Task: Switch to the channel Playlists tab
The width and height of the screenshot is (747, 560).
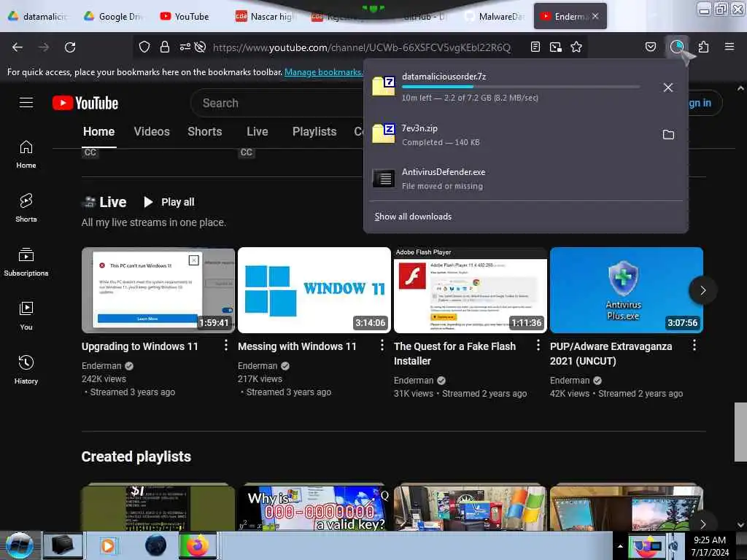Action: (x=314, y=132)
